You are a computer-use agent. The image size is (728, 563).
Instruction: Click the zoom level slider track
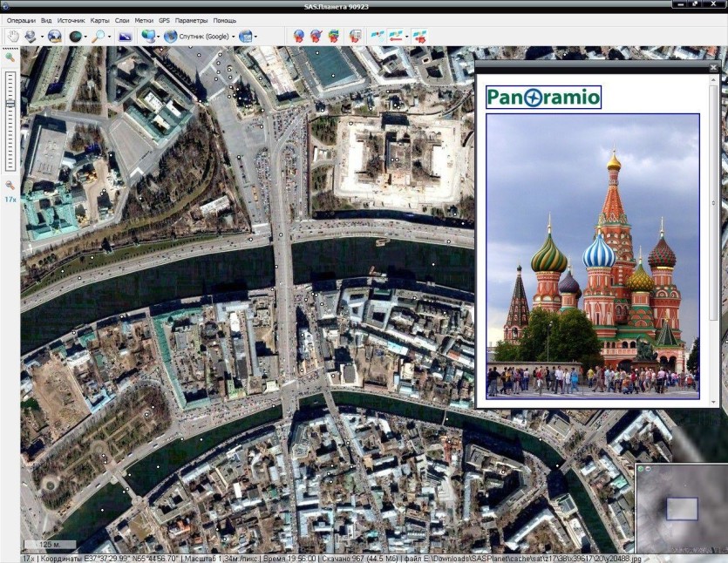click(x=10, y=120)
